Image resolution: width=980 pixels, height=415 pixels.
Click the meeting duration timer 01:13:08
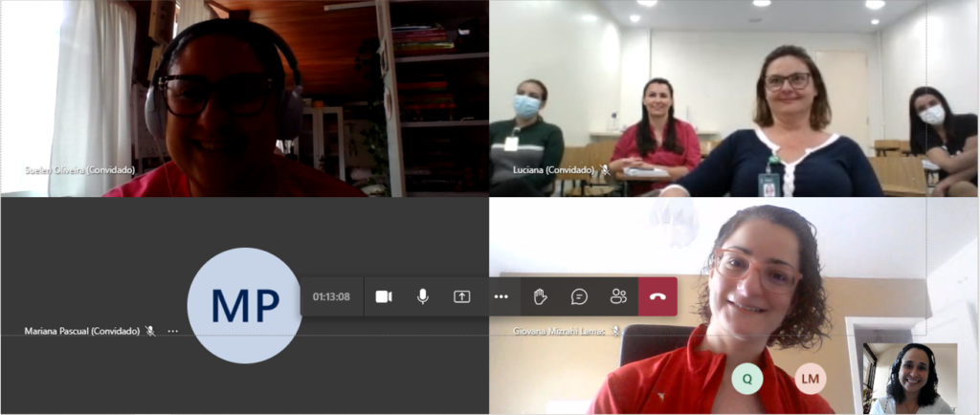(331, 296)
